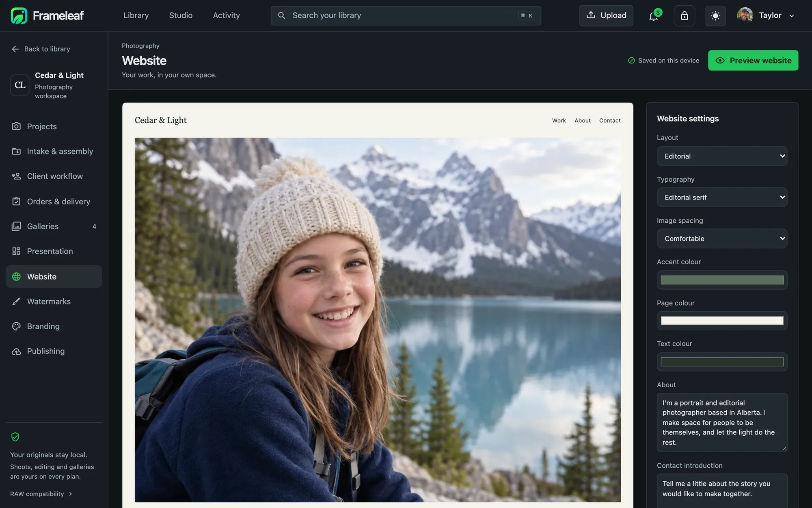Click the CL workspace badge
Image resolution: width=812 pixels, height=508 pixels.
pos(20,85)
